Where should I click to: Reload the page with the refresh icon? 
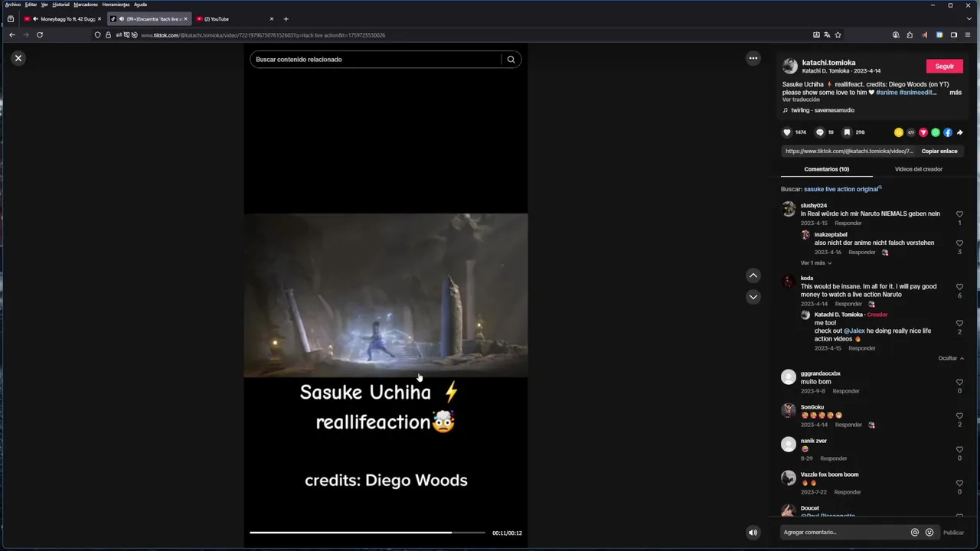coord(40,35)
